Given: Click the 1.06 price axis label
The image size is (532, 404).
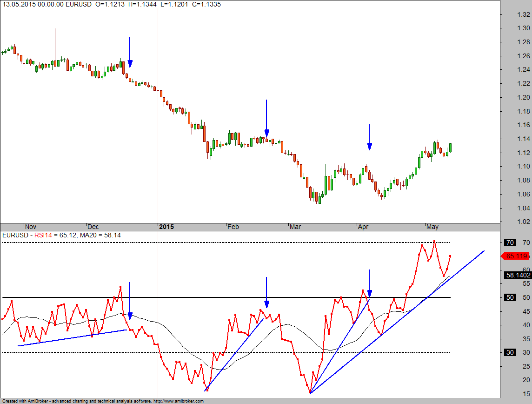Looking at the screenshot, I should 523,194.
